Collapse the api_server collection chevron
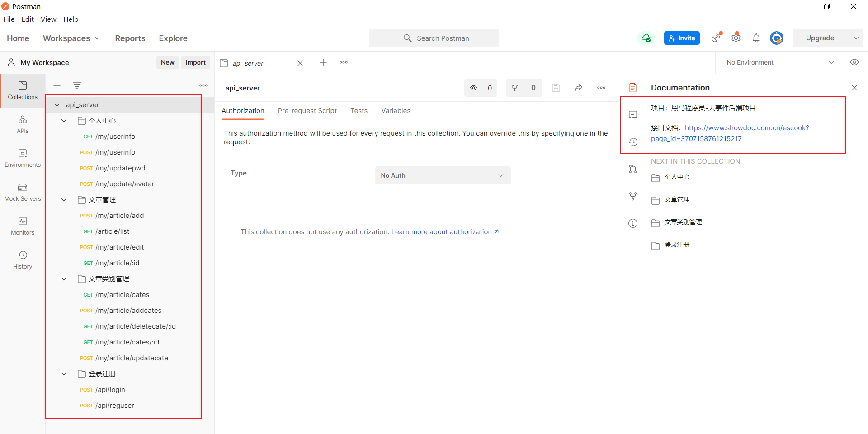This screenshot has width=868, height=434. pyautogui.click(x=57, y=105)
